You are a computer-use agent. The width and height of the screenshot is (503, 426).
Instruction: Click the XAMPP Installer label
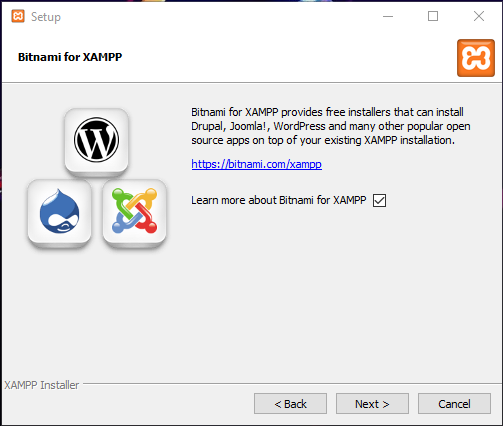[42, 385]
